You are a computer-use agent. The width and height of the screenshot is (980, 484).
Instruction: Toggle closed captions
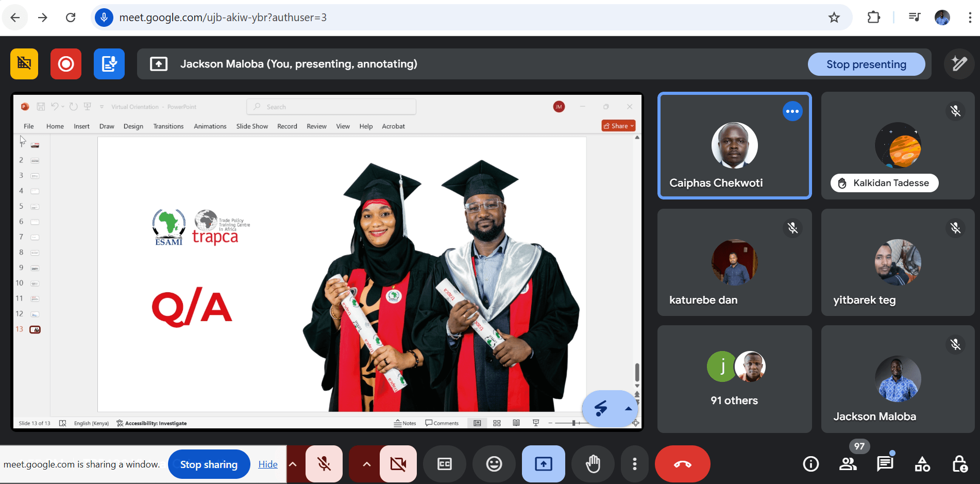tap(444, 464)
